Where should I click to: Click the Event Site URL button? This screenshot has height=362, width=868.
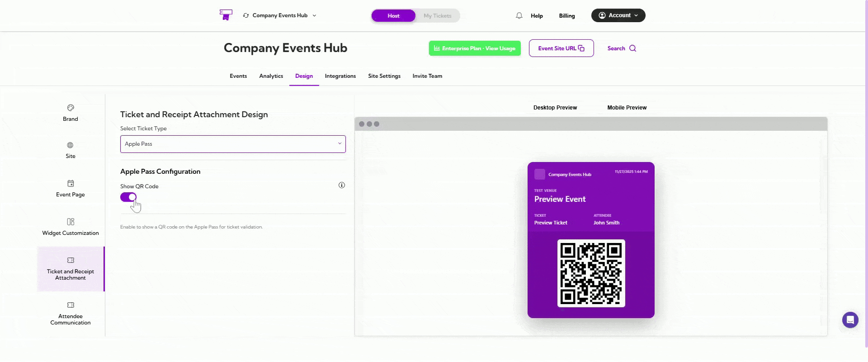[561, 48]
